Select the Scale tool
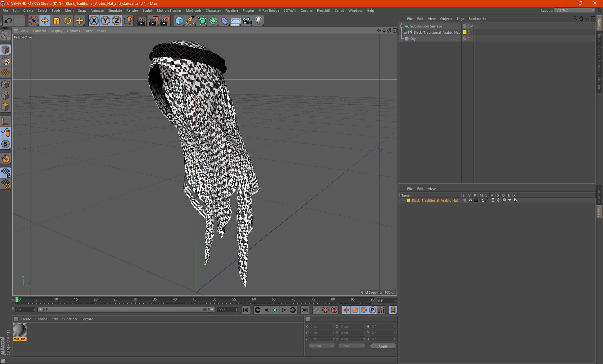Screen dimensions: 603x364 coord(56,21)
